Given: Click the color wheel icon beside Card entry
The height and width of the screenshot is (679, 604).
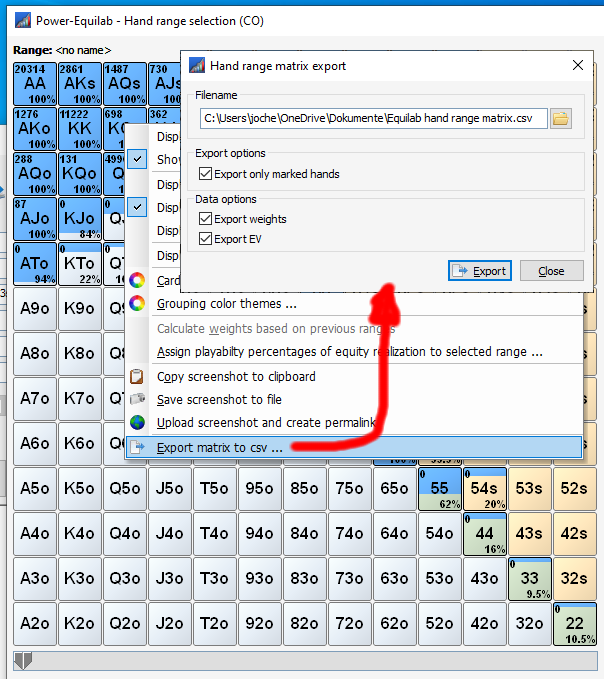Looking at the screenshot, I should tap(137, 280).
